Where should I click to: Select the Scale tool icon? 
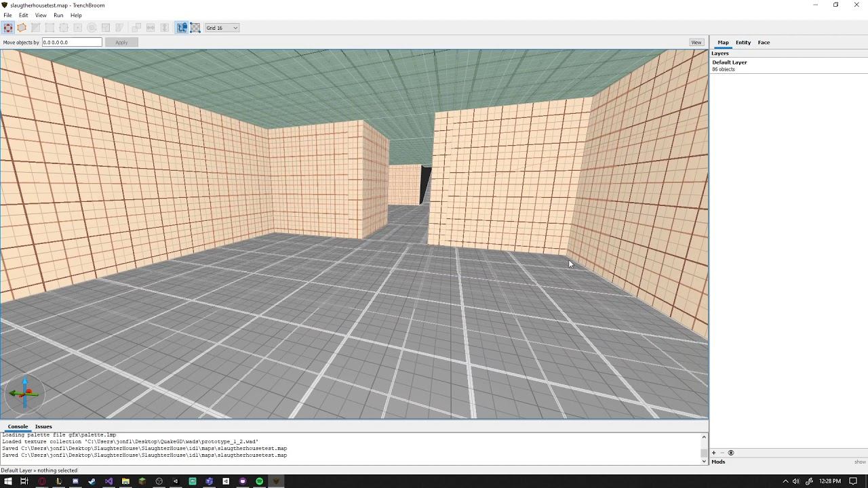pyautogui.click(x=106, y=28)
